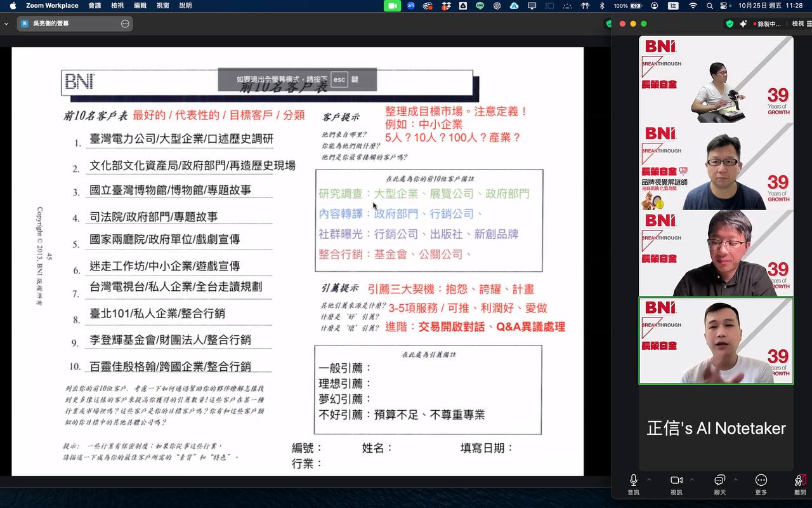Select top participant video thumbnail with microphone
This screenshot has width=812, height=508.
pos(716,79)
